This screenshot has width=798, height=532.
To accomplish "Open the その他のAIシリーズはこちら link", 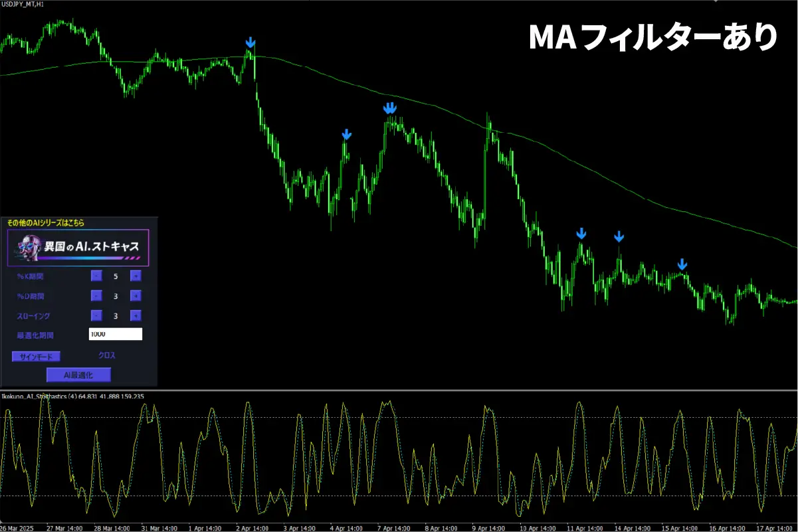I will (46, 222).
